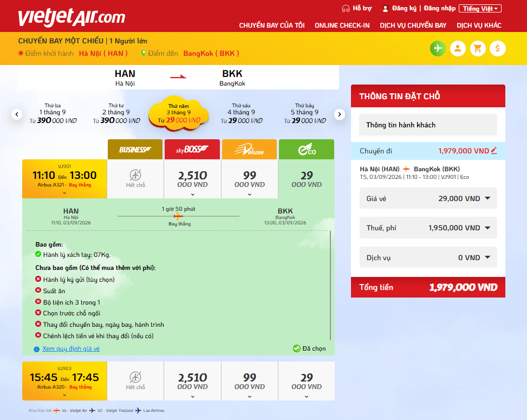Click 'Hành lý xách tay: 07Kg.' line
The height and width of the screenshot is (420, 527).
[76, 255]
